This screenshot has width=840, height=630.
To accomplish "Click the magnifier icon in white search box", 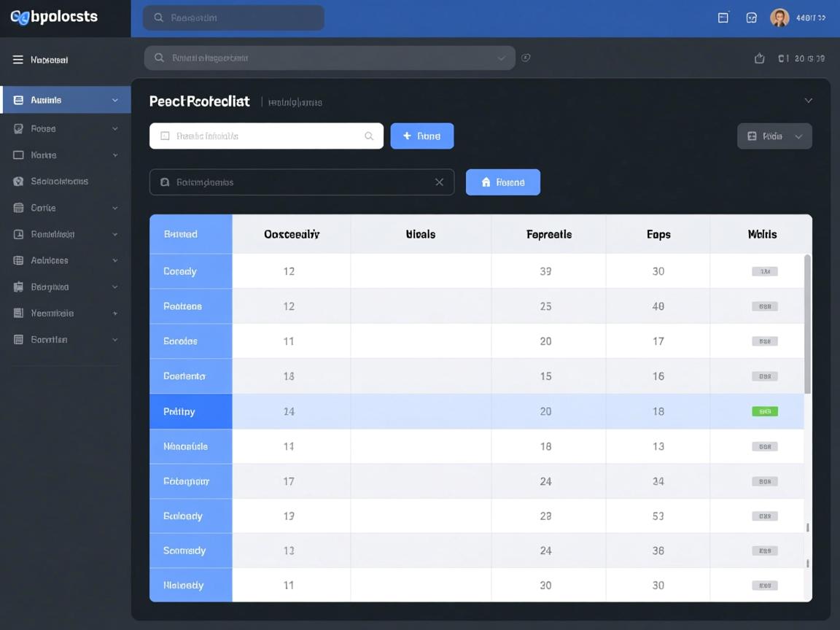I will [369, 136].
